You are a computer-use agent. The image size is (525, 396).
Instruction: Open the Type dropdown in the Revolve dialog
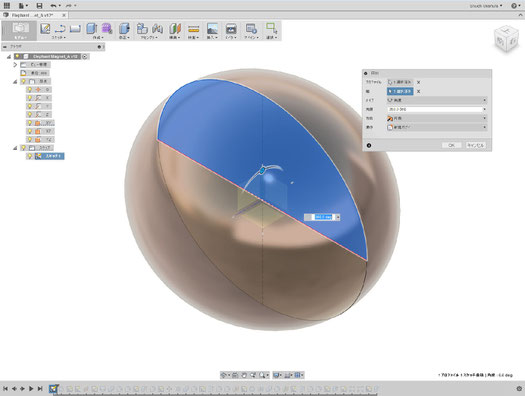[x=437, y=100]
